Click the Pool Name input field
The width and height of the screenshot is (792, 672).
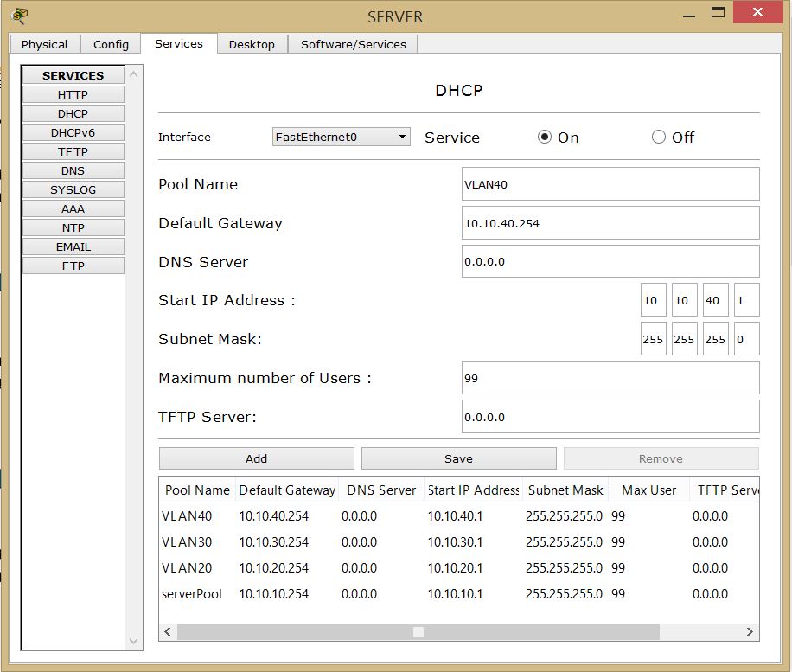pyautogui.click(x=610, y=184)
